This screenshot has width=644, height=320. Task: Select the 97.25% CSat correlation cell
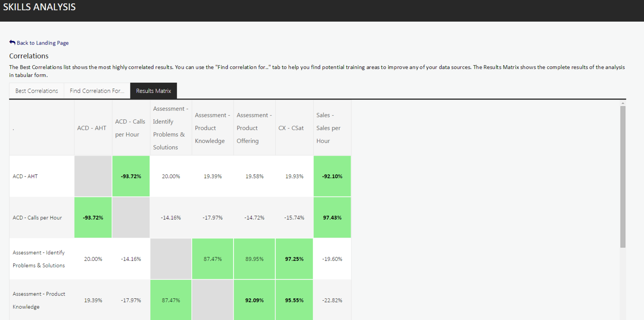[x=294, y=259]
